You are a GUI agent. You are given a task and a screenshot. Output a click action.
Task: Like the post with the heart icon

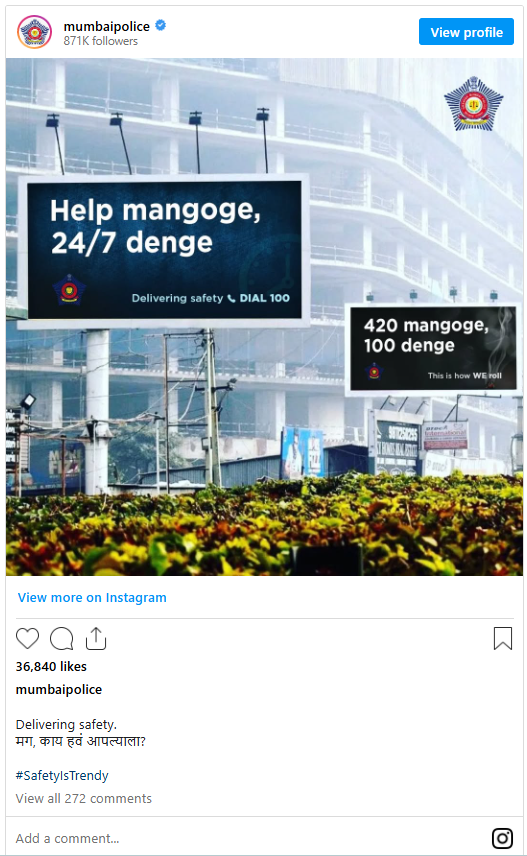point(27,638)
